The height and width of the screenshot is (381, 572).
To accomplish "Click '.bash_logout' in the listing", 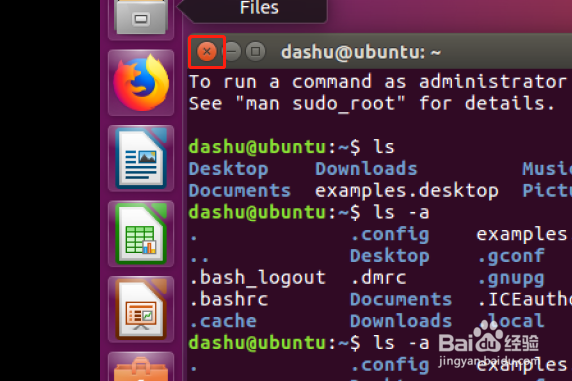I will (x=258, y=278).
